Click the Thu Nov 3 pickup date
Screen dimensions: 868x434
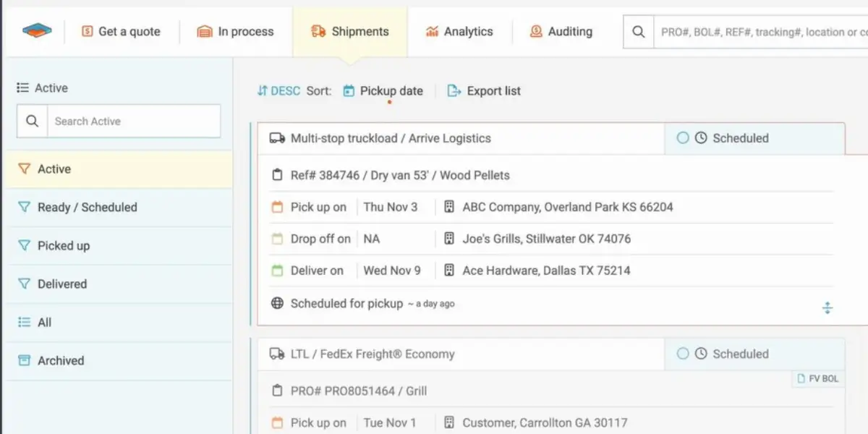391,207
